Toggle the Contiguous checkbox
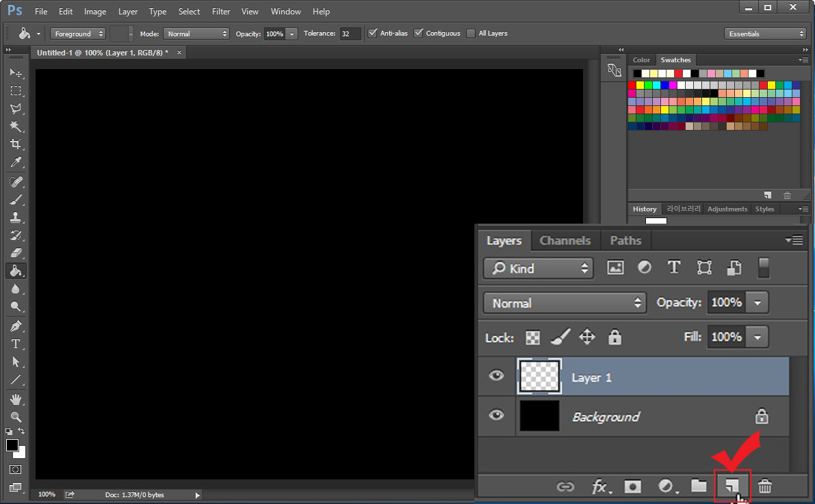Image resolution: width=815 pixels, height=504 pixels. click(418, 34)
